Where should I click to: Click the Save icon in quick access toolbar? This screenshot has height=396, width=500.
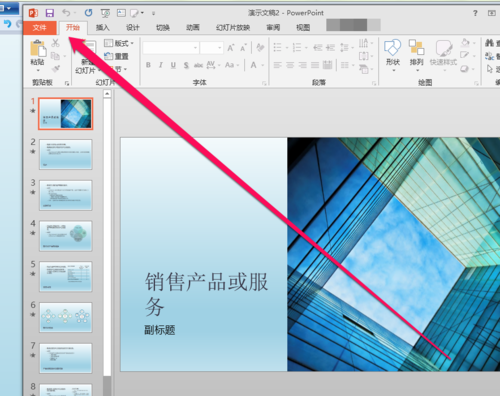click(x=50, y=13)
